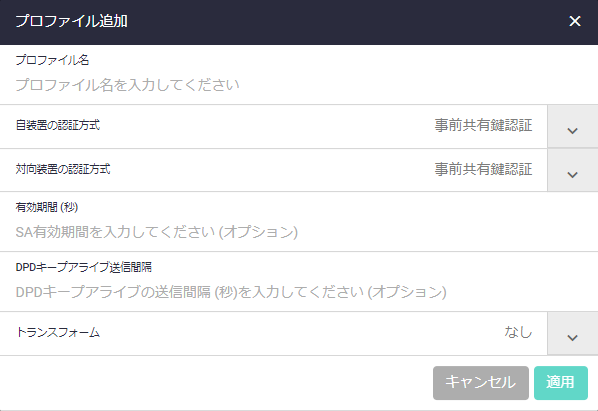Click the 対向装置の認証方式 label
Image resolution: width=598 pixels, height=411 pixels.
point(63,169)
